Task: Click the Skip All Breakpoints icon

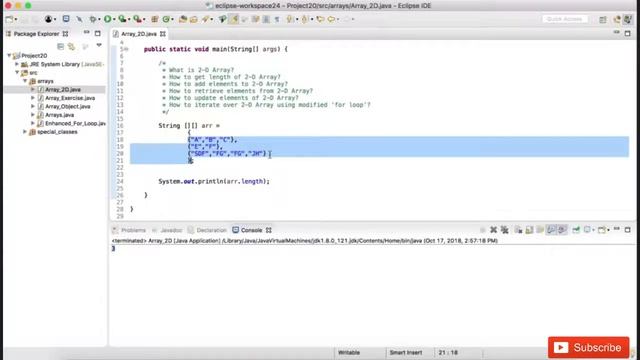Action: 79,19
